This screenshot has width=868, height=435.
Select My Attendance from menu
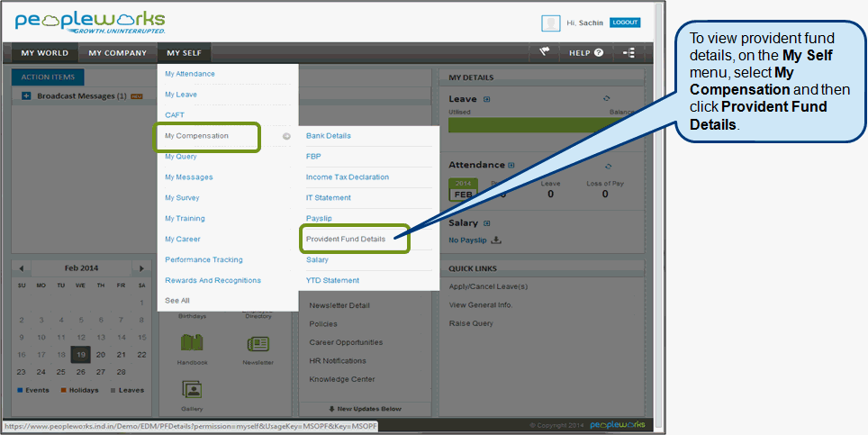pos(190,74)
